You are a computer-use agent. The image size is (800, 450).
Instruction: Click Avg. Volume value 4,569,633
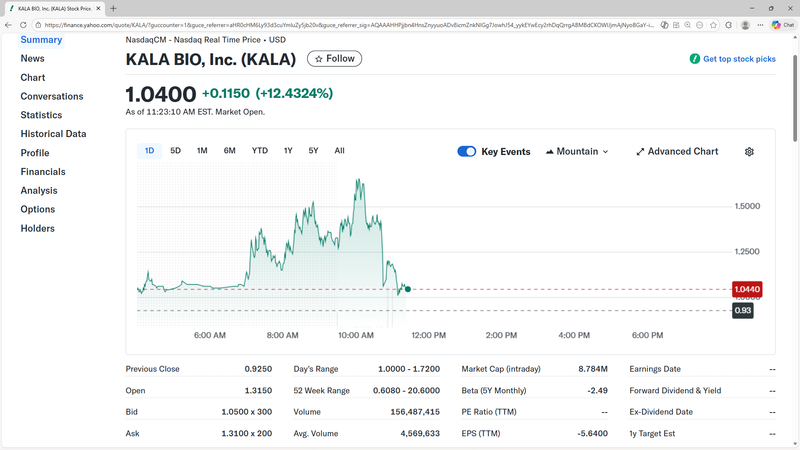[x=420, y=433]
